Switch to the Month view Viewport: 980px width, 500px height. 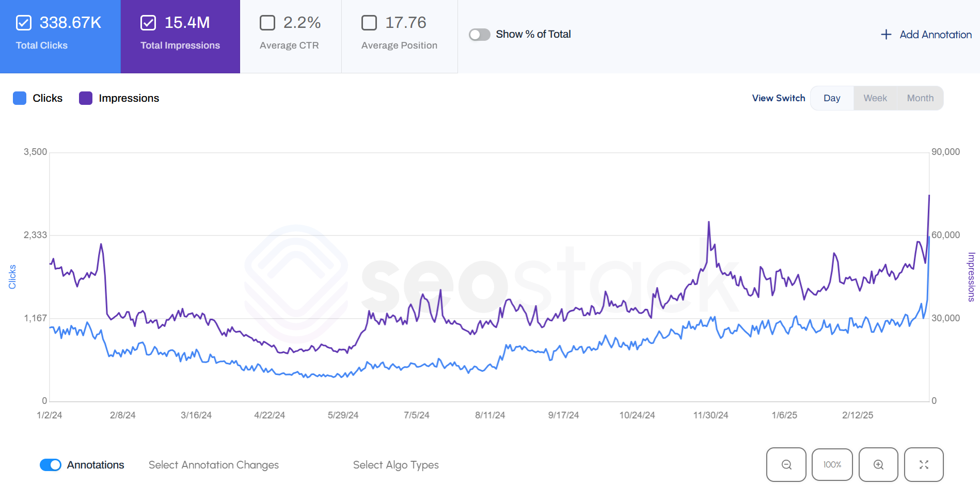920,98
